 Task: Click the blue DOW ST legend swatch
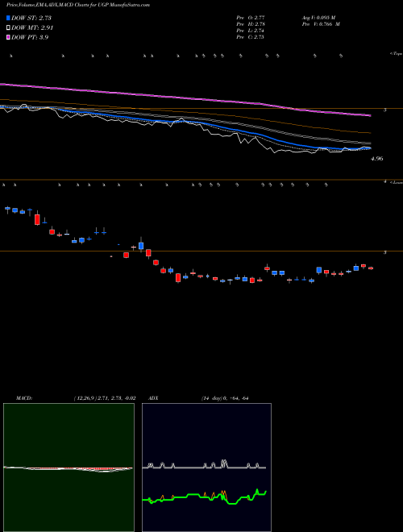click(9, 19)
